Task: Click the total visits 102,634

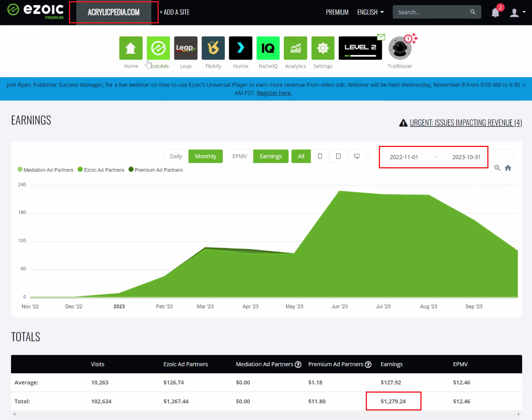Action: [x=101, y=401]
